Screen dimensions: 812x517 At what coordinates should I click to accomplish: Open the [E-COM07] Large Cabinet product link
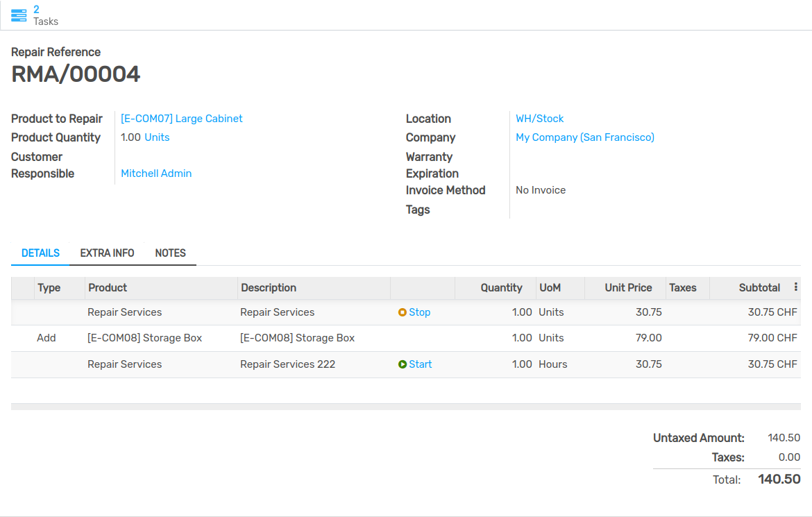181,118
